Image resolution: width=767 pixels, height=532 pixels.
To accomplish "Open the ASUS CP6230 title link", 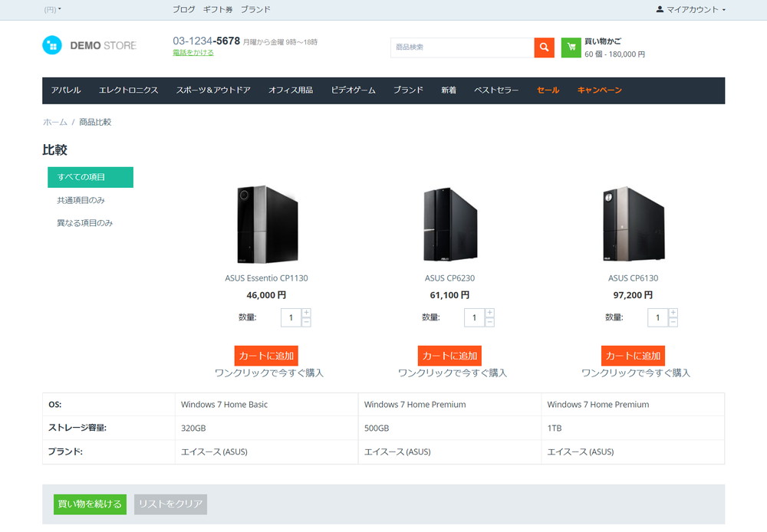I will pos(449,278).
